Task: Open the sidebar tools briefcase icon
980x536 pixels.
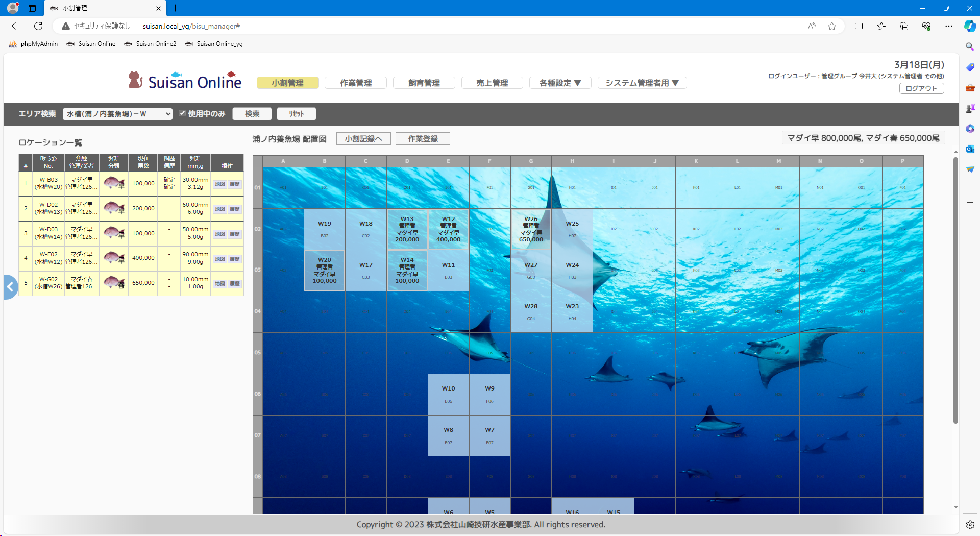Action: (970, 88)
